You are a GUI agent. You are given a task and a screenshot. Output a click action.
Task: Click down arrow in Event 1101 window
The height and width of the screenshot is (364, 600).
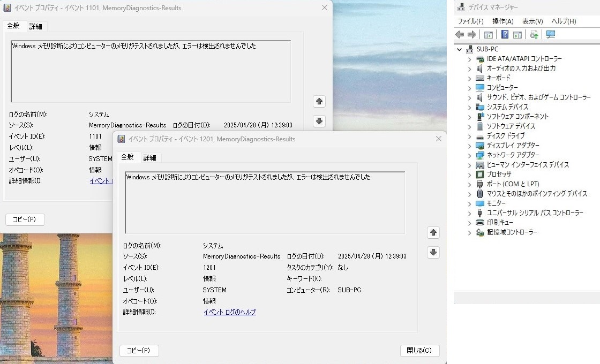click(x=319, y=121)
